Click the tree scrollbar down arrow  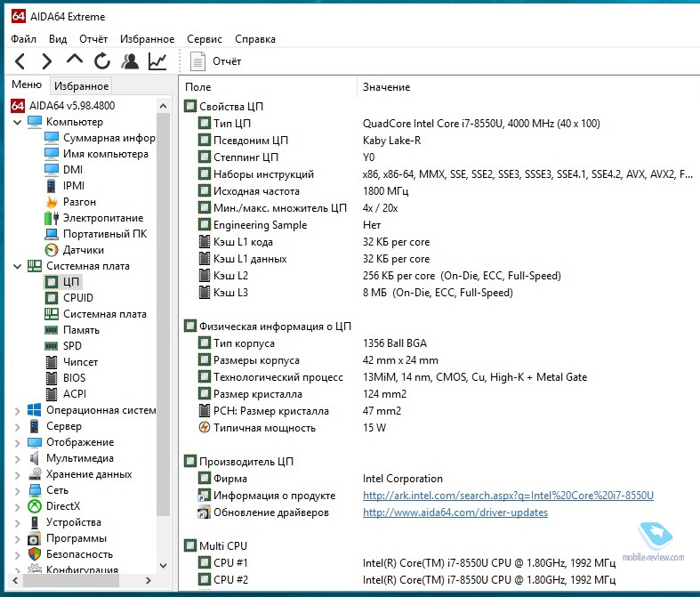coord(163,565)
